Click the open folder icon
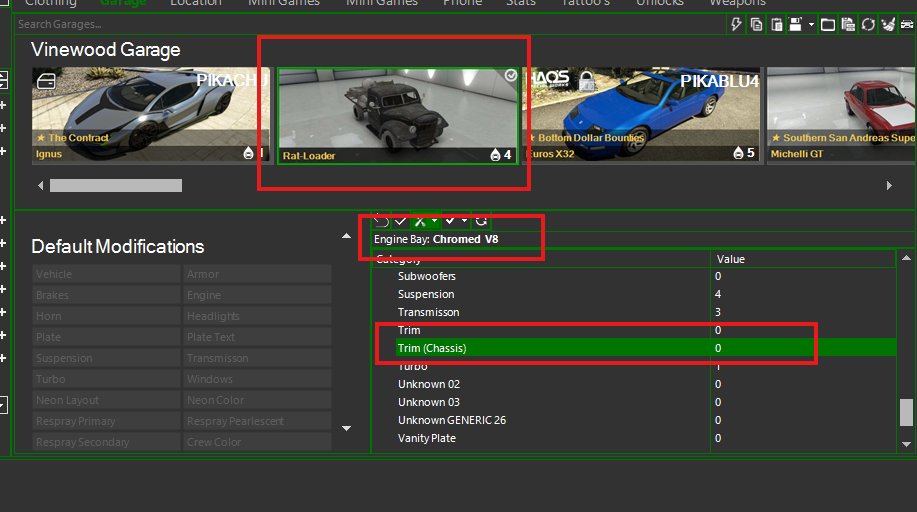Viewport: 917px width, 512px height. [x=828, y=25]
